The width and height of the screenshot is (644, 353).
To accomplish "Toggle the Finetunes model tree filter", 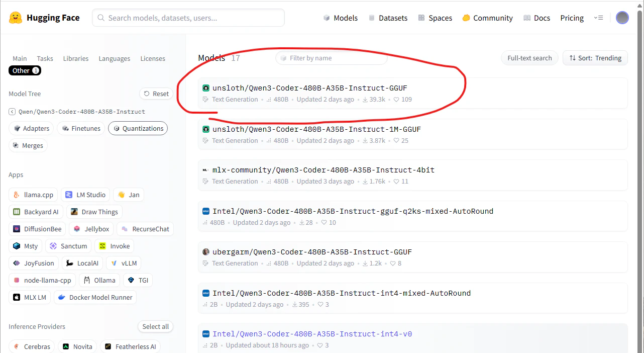I will (81, 128).
